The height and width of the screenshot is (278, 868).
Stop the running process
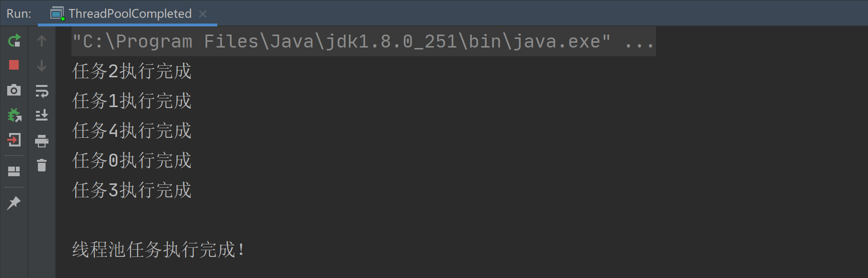coord(14,65)
